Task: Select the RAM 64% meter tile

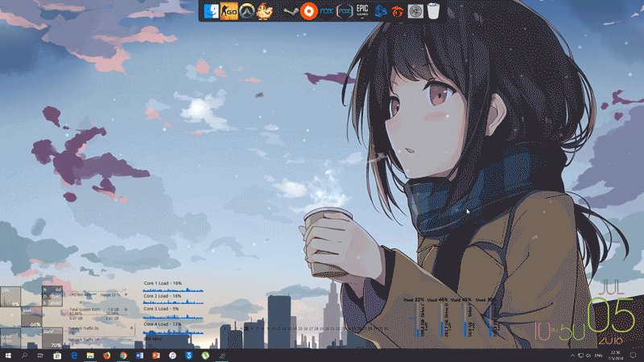Action: click(31, 317)
